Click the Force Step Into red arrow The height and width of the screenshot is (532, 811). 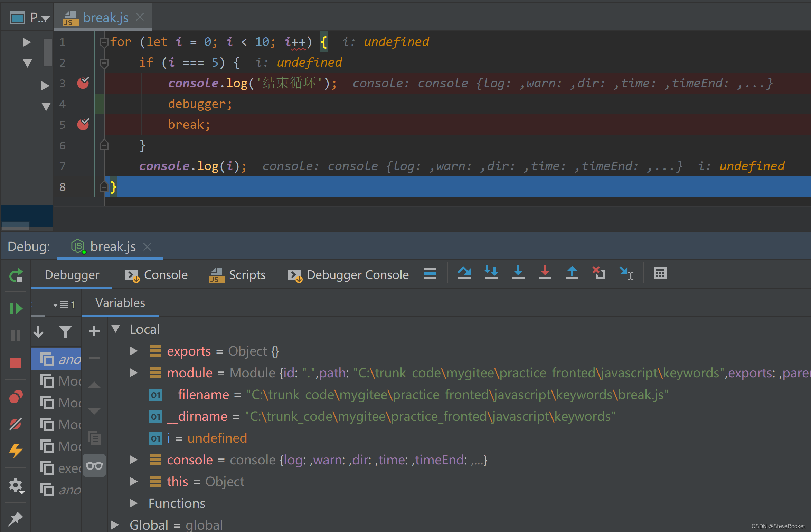[x=545, y=273]
